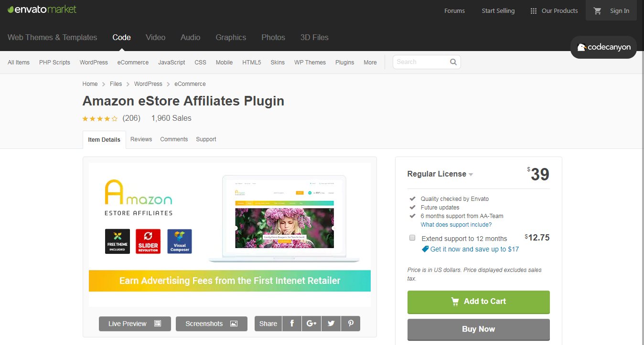644x345 pixels.
Task: Browse WordPress category in subnav
Action: 94,63
